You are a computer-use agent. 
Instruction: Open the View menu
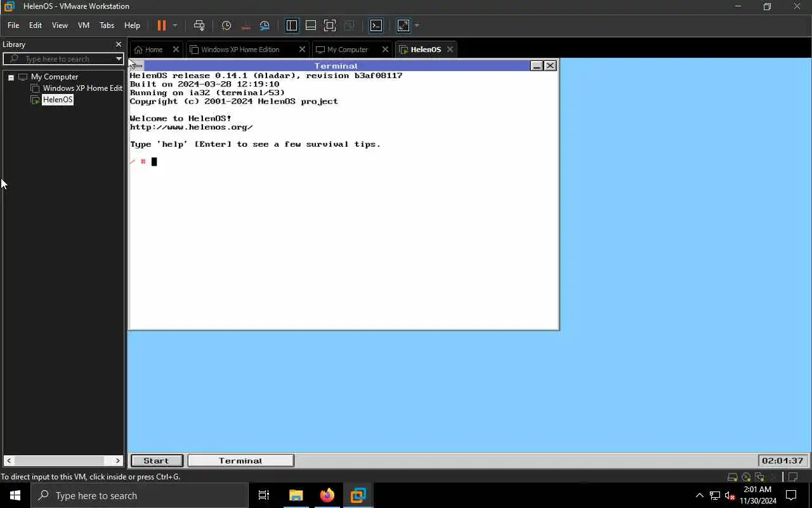point(60,25)
